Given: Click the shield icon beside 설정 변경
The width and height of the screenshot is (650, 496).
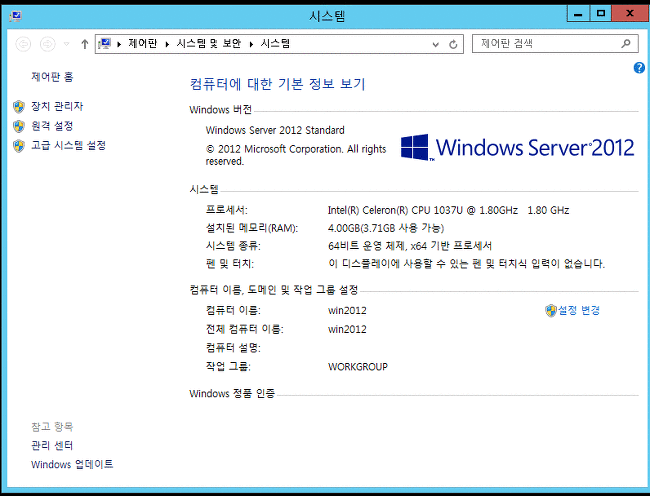Looking at the screenshot, I should tap(551, 310).
